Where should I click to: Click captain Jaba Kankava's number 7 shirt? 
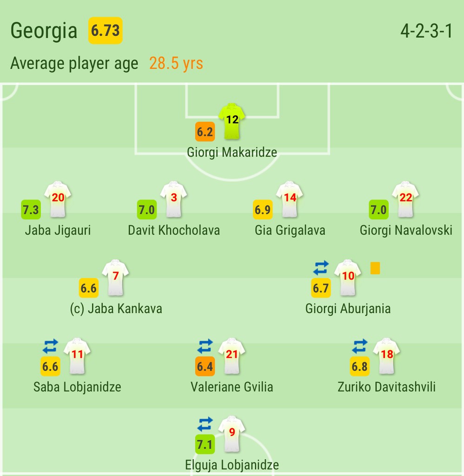115,278
